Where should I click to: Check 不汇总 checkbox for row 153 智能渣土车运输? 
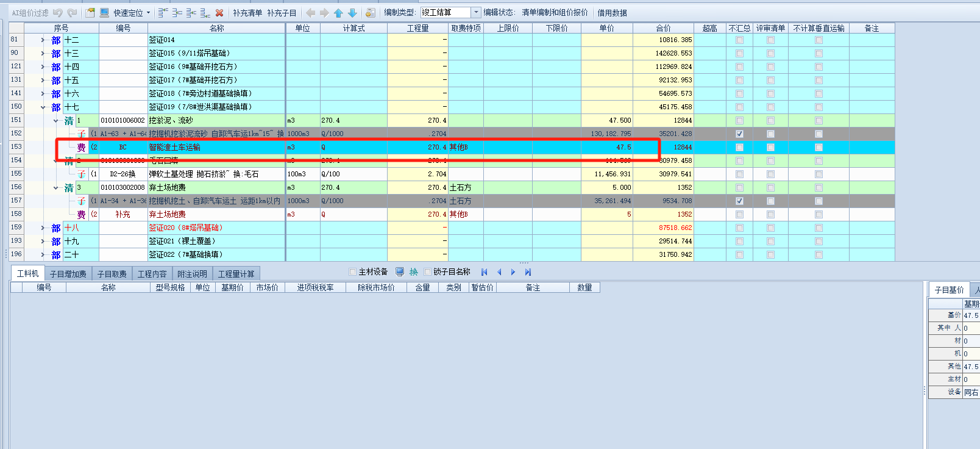coord(739,147)
